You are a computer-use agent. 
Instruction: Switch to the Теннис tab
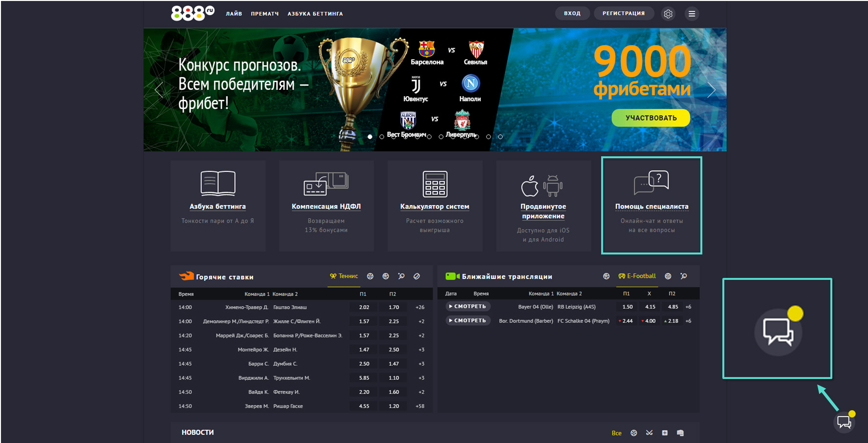pos(344,276)
